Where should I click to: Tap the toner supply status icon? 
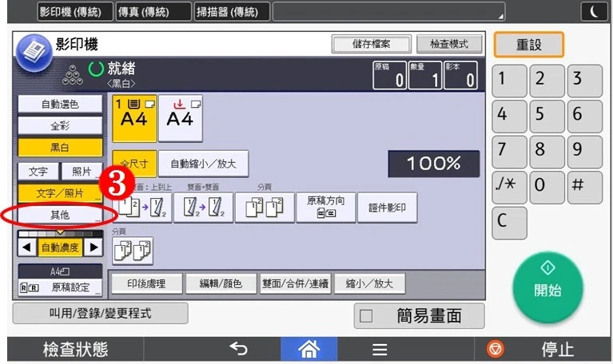(73, 74)
